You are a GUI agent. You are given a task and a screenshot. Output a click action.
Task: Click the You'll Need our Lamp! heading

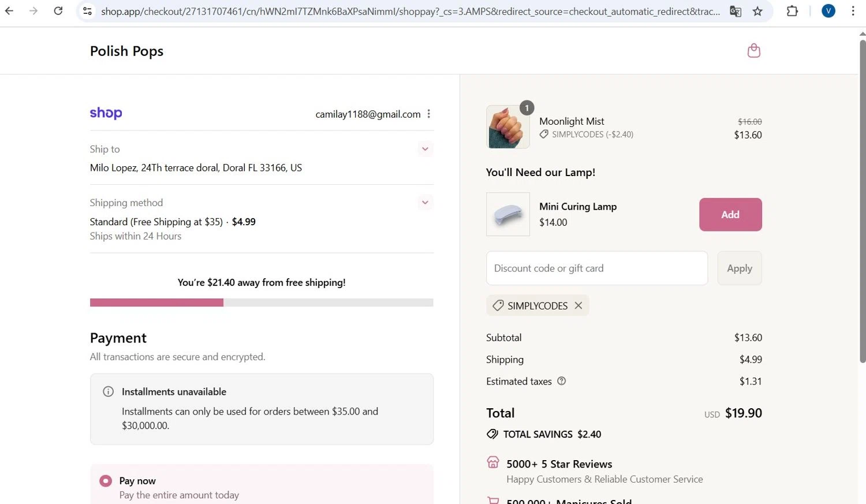pyautogui.click(x=540, y=172)
